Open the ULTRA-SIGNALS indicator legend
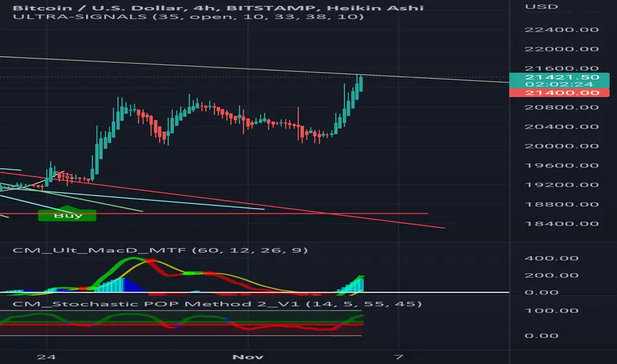Image resolution: width=617 pixels, height=364 pixels. point(188,17)
